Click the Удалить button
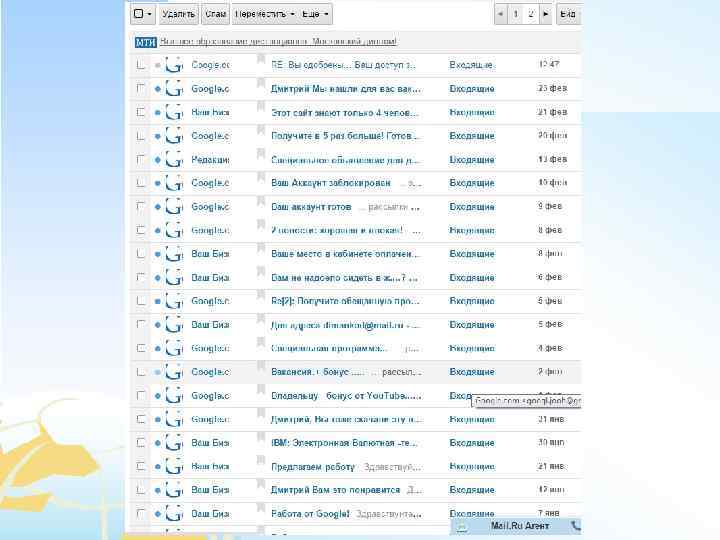720x540 pixels. (178, 14)
